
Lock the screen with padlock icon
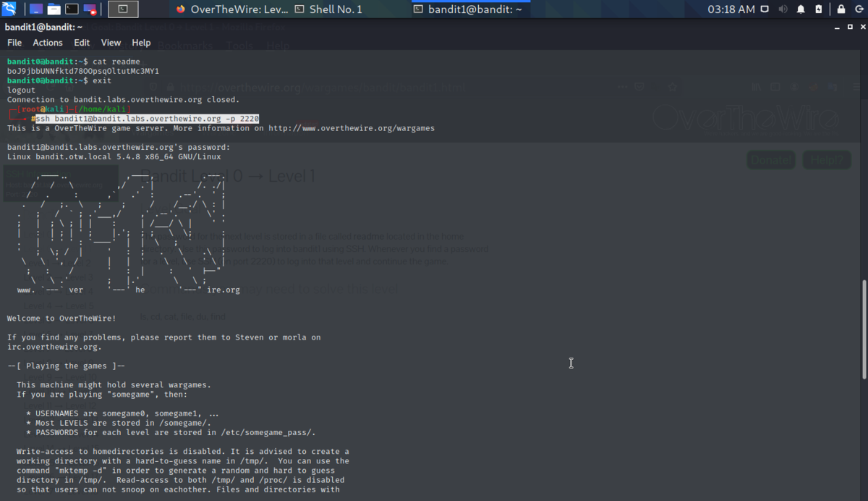(841, 9)
